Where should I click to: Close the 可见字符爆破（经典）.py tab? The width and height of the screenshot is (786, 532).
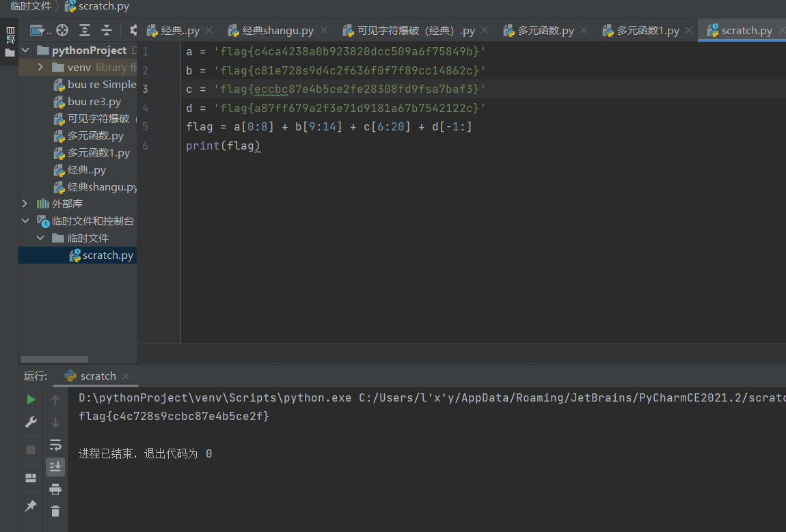(484, 30)
